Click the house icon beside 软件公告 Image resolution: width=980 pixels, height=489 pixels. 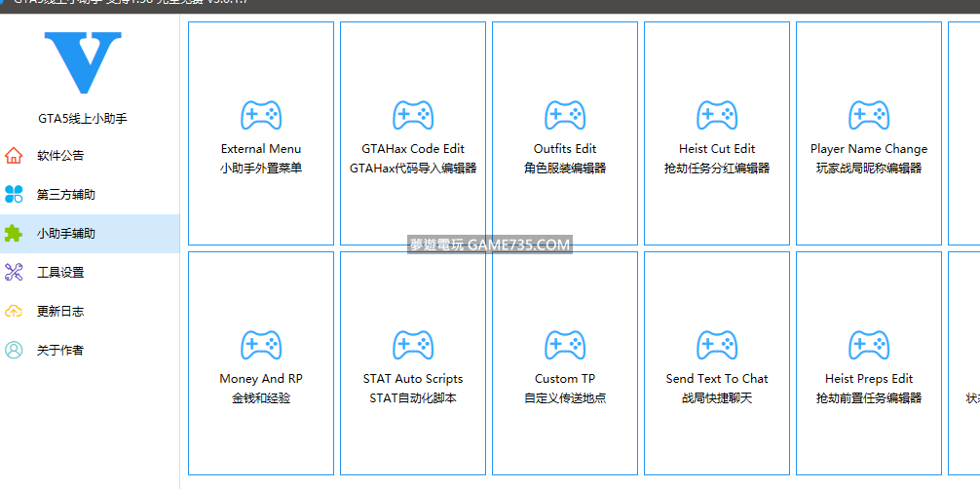point(14,156)
